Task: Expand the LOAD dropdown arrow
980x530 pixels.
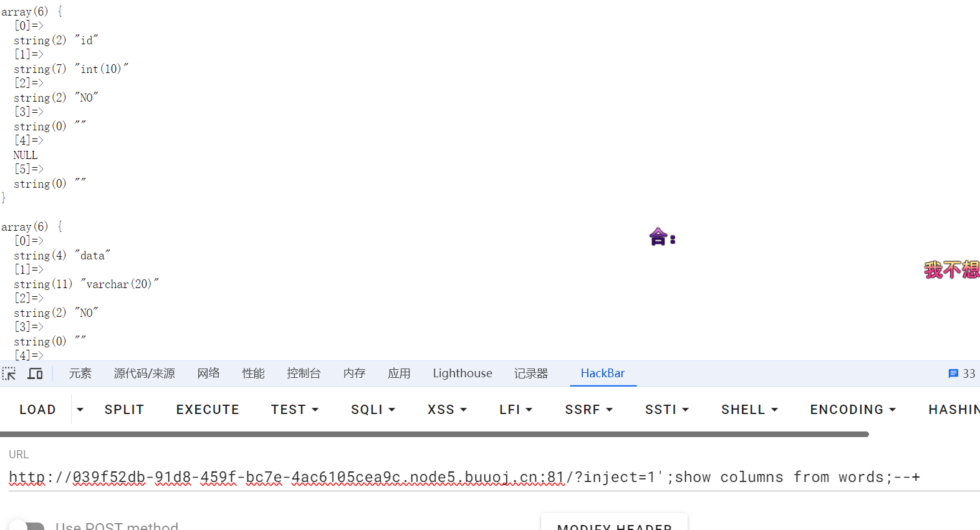Action: (x=80, y=410)
